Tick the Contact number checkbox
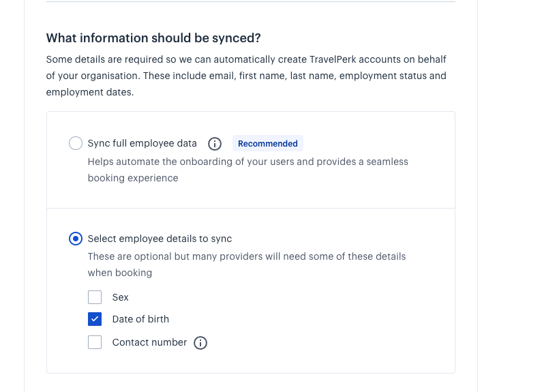Viewport: 540px width, 392px height. pos(95,342)
